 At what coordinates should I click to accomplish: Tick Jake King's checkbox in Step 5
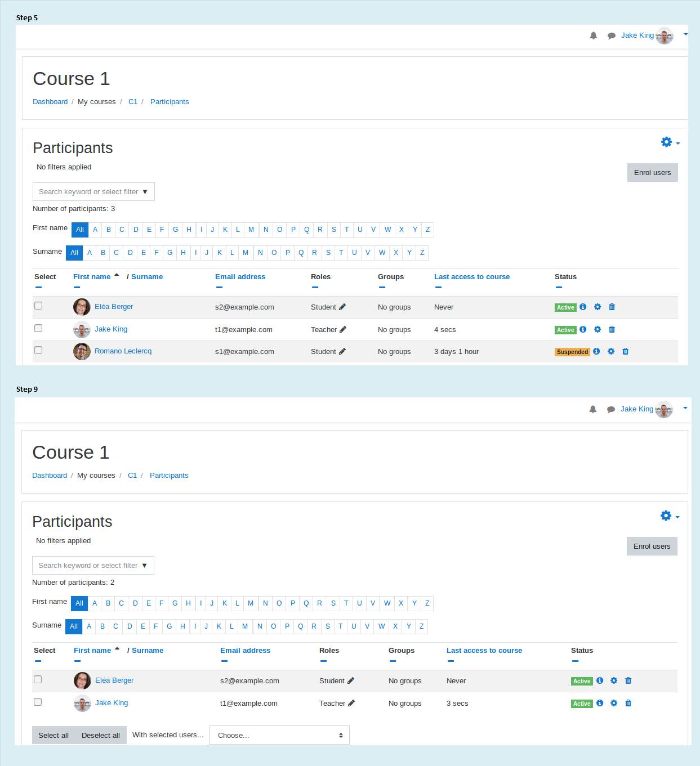(x=38, y=328)
